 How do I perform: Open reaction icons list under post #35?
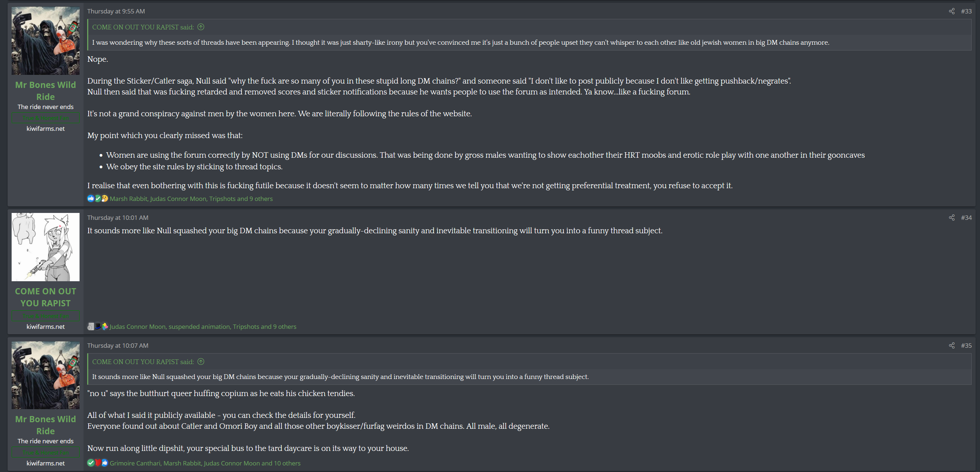point(98,463)
